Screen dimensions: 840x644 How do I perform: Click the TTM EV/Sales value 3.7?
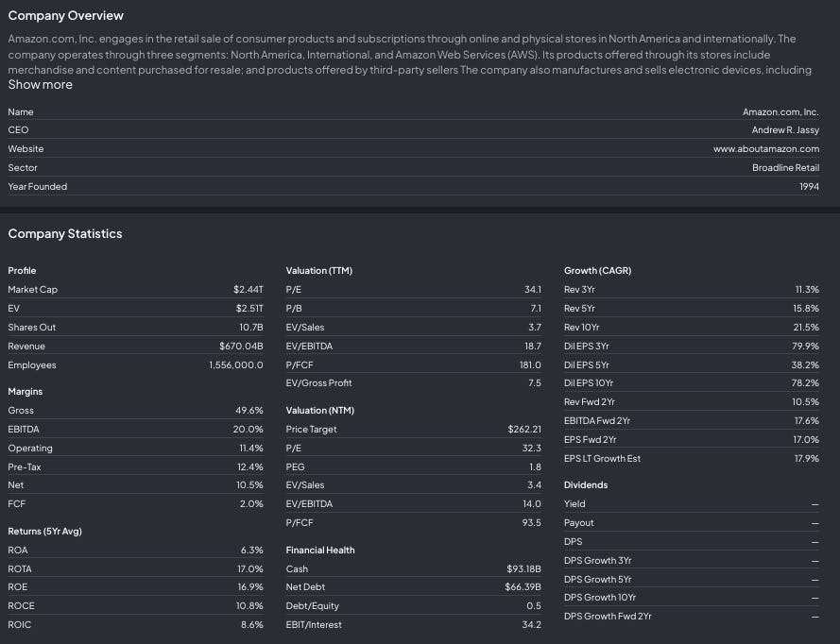click(535, 327)
